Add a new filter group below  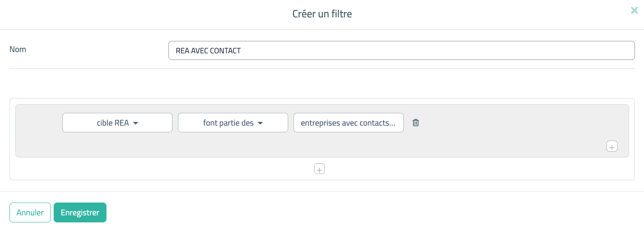click(x=320, y=169)
